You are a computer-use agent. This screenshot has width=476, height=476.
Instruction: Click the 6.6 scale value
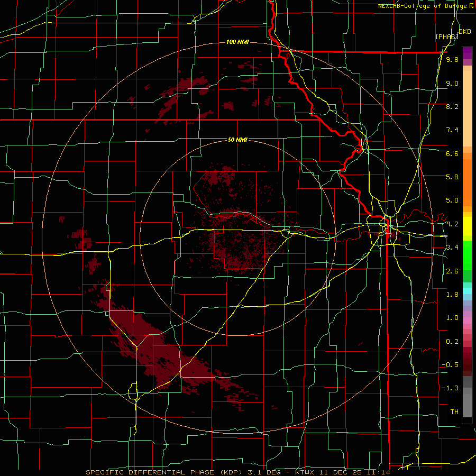coord(452,153)
